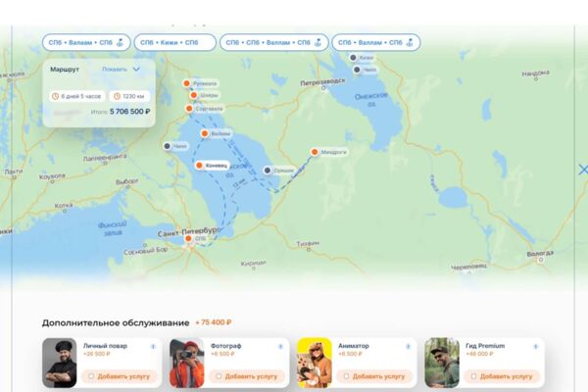Viewport: 588px width, 392px height.
Task: Click the Маршрут panel title
Action: click(65, 70)
